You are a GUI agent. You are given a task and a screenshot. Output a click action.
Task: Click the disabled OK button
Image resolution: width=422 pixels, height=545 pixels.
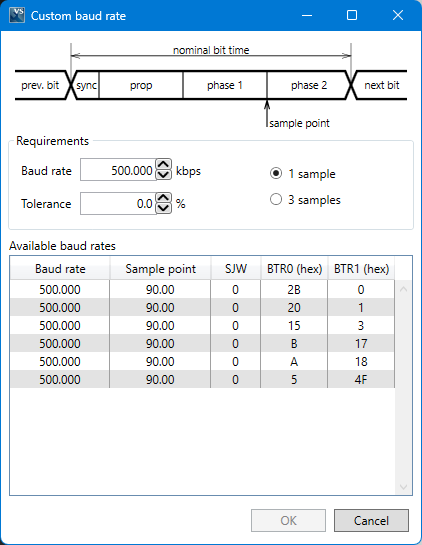point(289,520)
